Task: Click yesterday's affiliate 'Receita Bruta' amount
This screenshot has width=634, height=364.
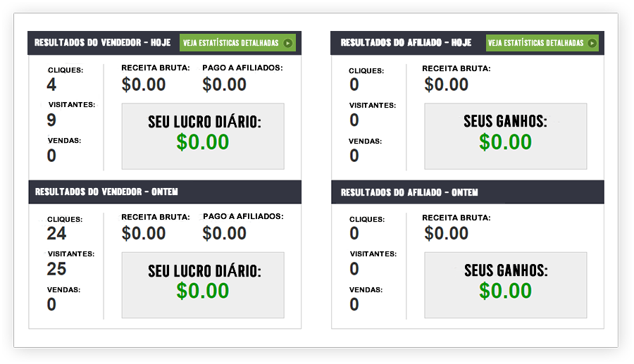Action: (x=447, y=234)
